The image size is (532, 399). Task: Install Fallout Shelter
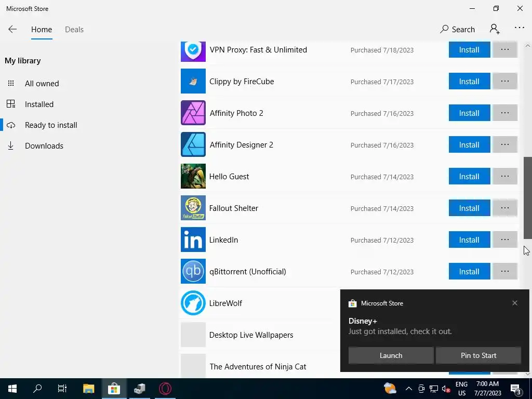click(x=469, y=208)
